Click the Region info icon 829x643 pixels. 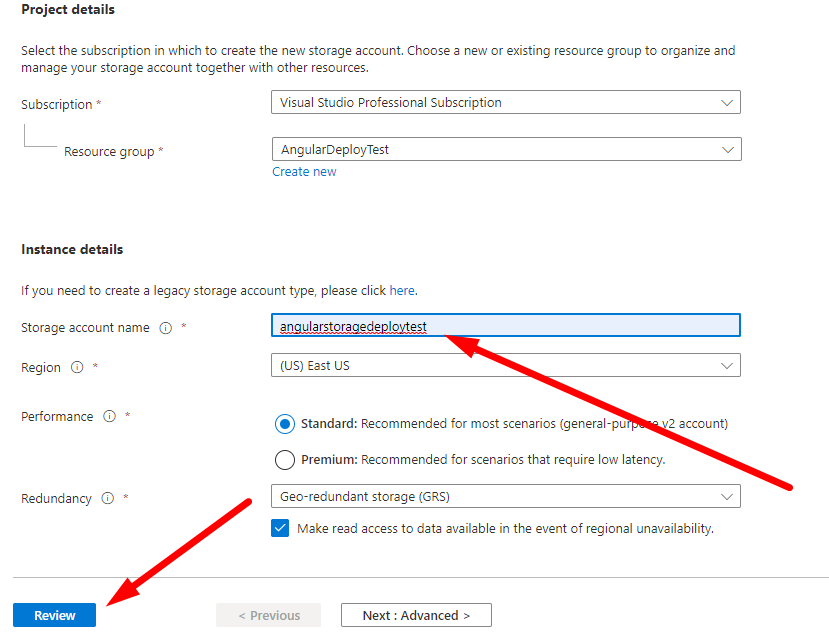click(x=77, y=367)
